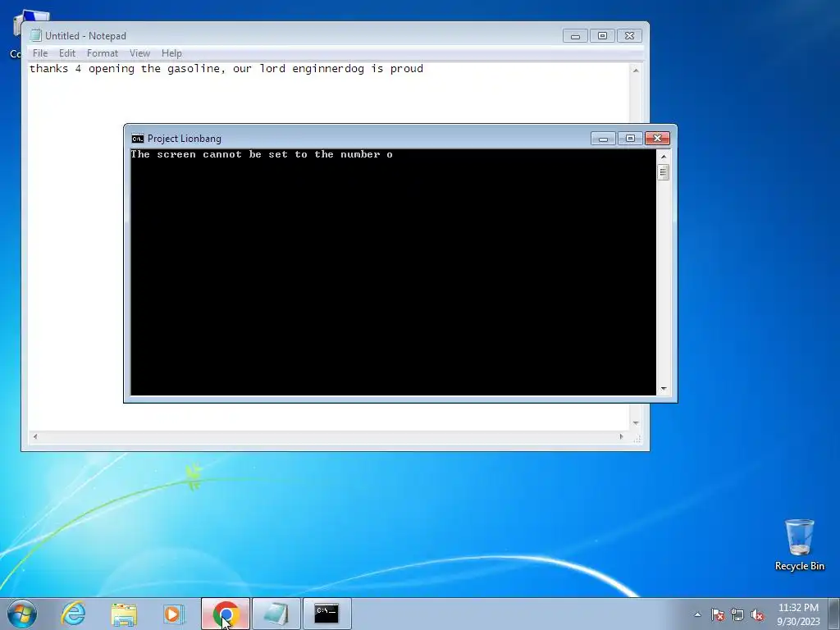Click the Untitled - Notepad title text
This screenshot has width=840, height=630.
click(x=85, y=36)
